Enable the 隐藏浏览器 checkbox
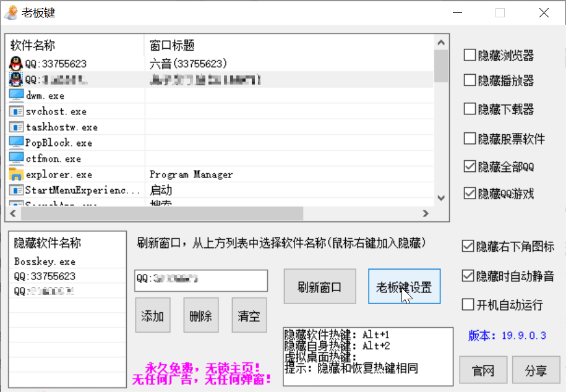This screenshot has width=566, height=392. [469, 55]
